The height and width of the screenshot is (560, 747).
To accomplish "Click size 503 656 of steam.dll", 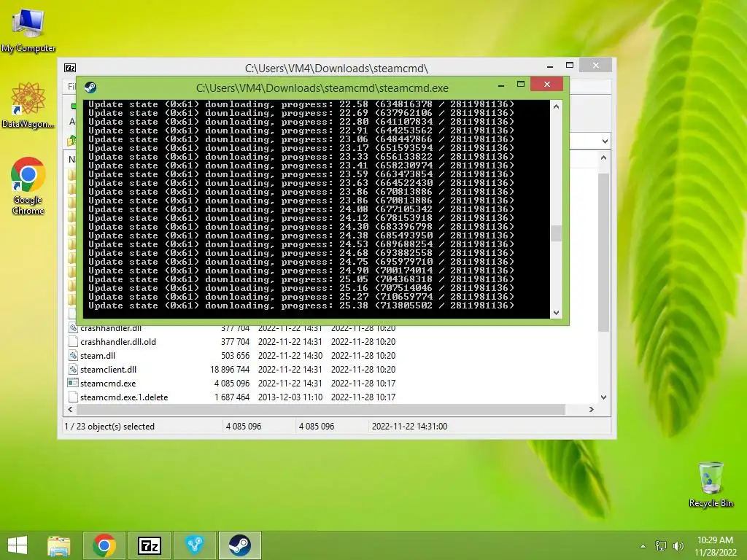I will (236, 356).
